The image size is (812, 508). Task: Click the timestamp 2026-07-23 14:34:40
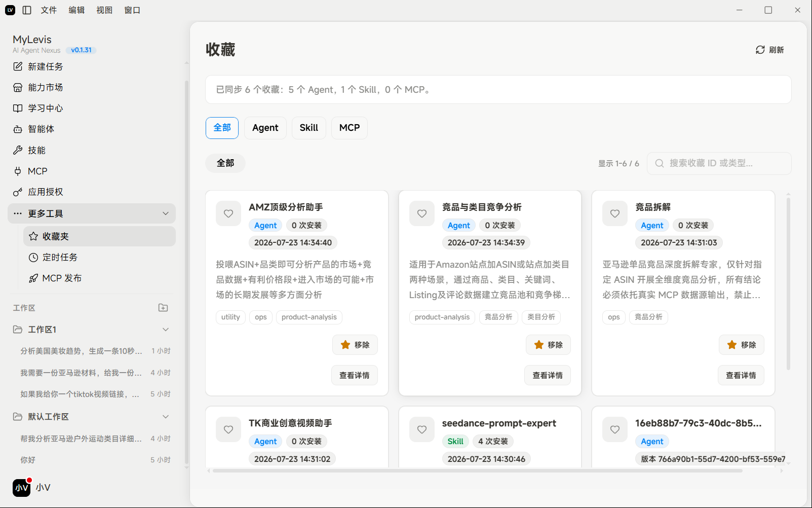[293, 243]
